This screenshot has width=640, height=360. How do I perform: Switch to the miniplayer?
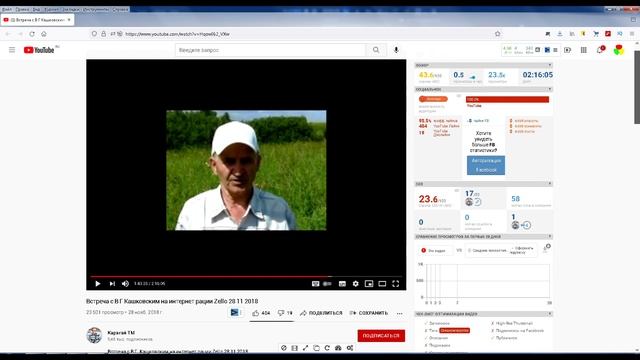[369, 284]
